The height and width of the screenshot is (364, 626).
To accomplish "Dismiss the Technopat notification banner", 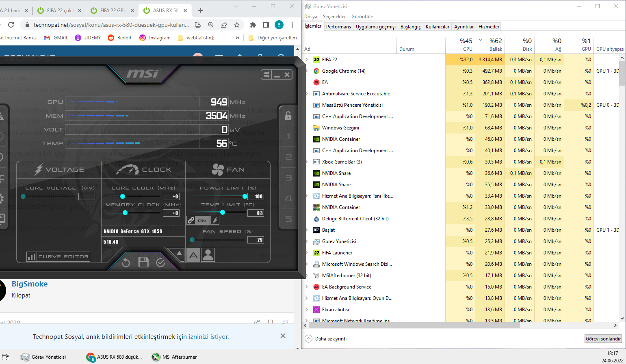I will coord(283,336).
